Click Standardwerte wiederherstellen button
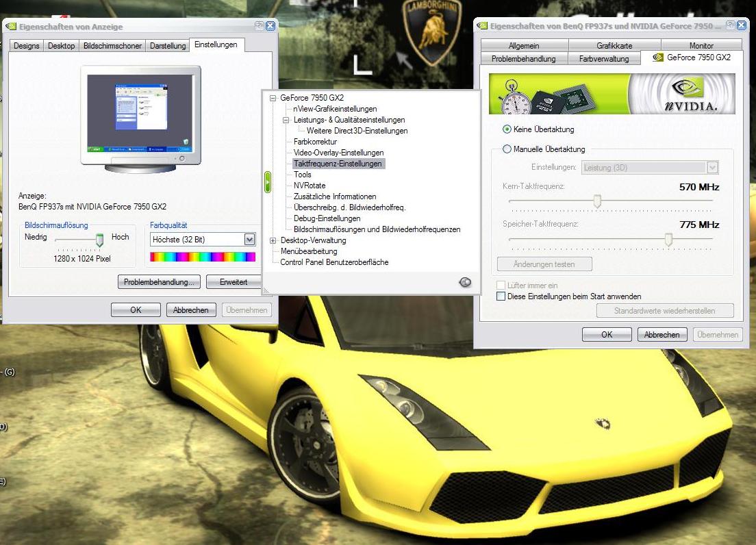 coord(665,311)
